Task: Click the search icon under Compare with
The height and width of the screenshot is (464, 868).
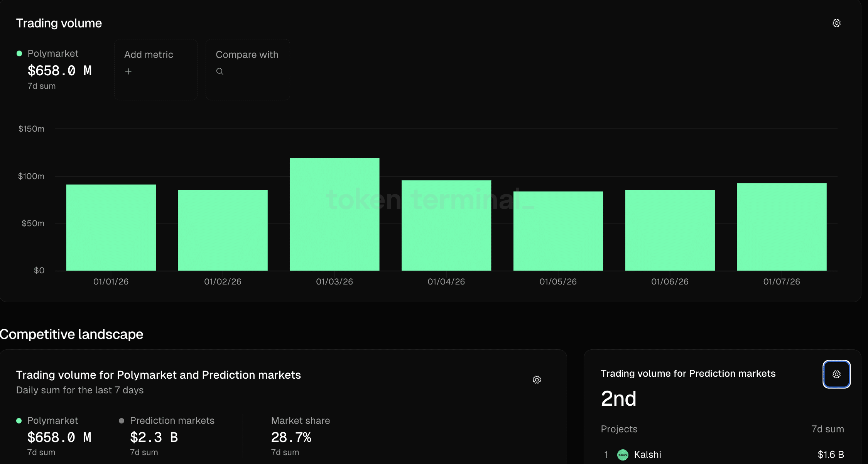Action: click(x=220, y=71)
